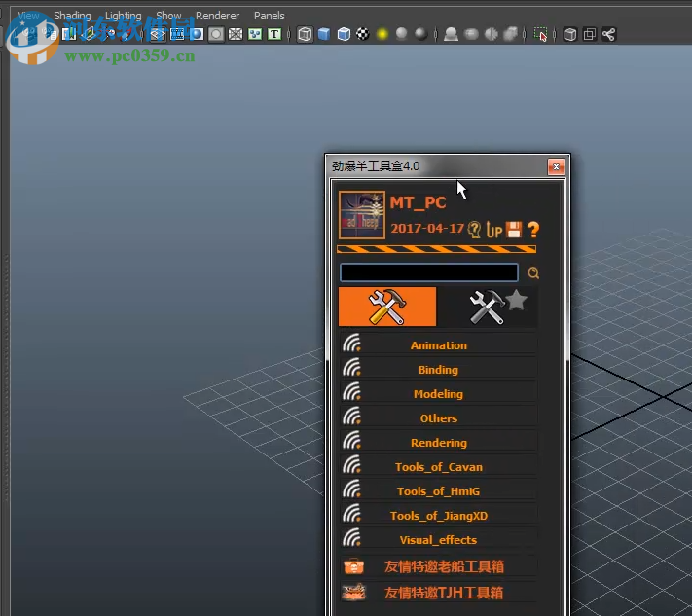Screen dimensions: 692x616
Task: Toggle the field chart icon
Action: click(x=236, y=34)
